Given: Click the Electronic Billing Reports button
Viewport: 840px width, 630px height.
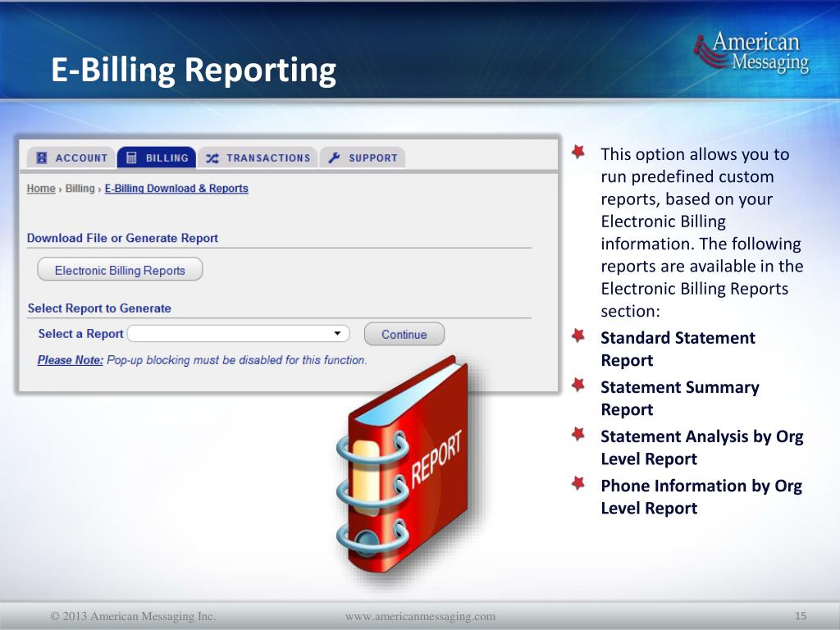Looking at the screenshot, I should [120, 269].
